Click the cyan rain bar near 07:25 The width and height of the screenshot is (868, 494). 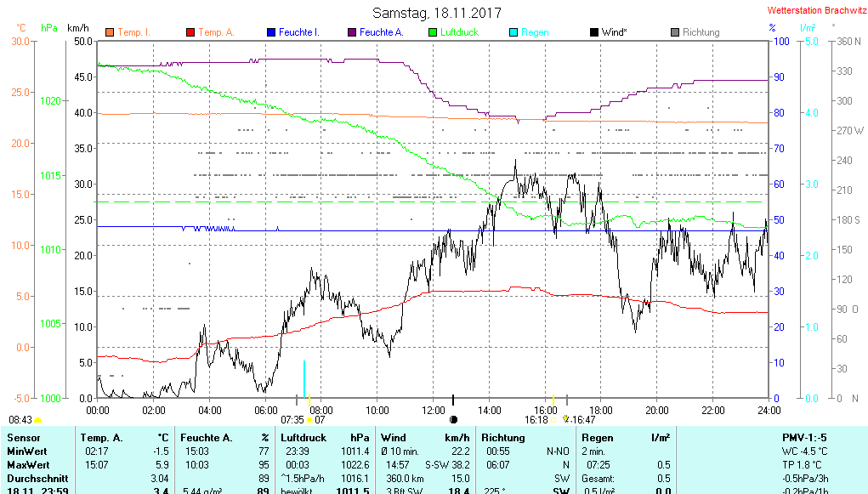click(304, 378)
